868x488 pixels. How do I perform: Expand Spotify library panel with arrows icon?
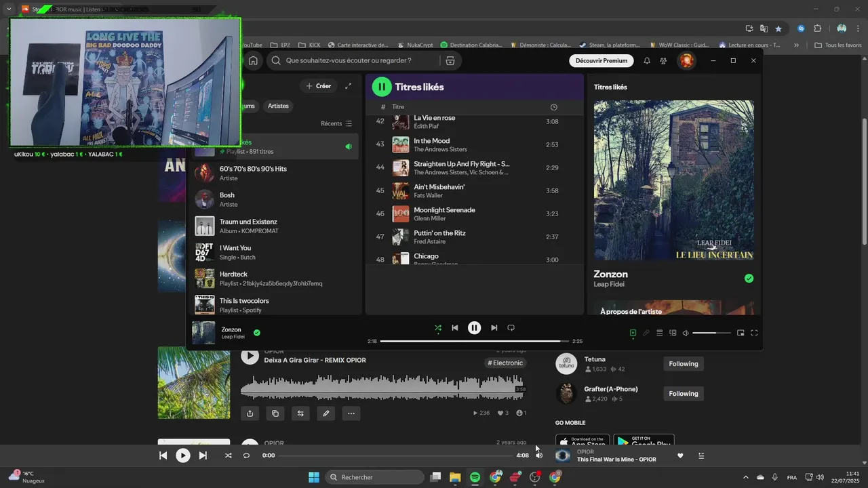point(348,86)
